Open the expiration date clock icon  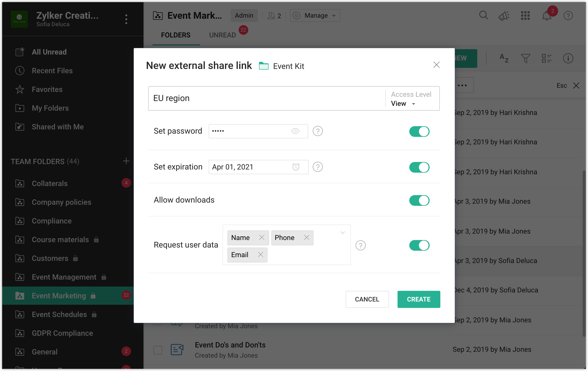pos(296,167)
